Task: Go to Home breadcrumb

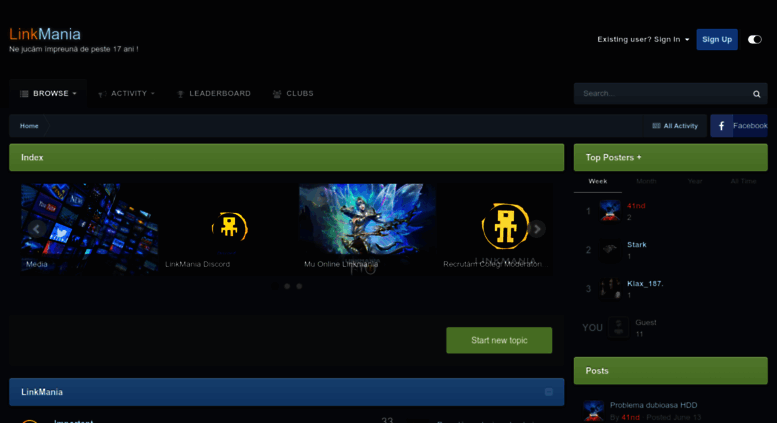Action: [29, 126]
